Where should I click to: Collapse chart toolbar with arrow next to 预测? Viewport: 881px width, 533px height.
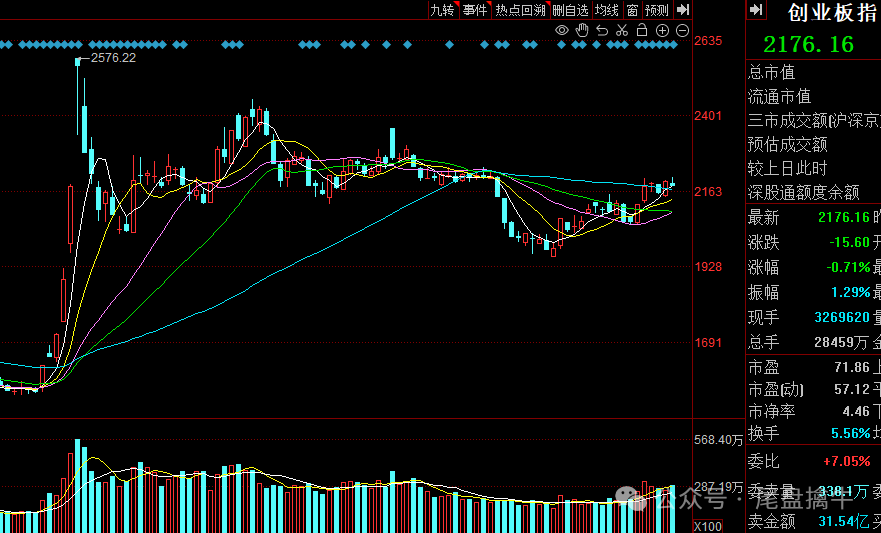(x=683, y=9)
